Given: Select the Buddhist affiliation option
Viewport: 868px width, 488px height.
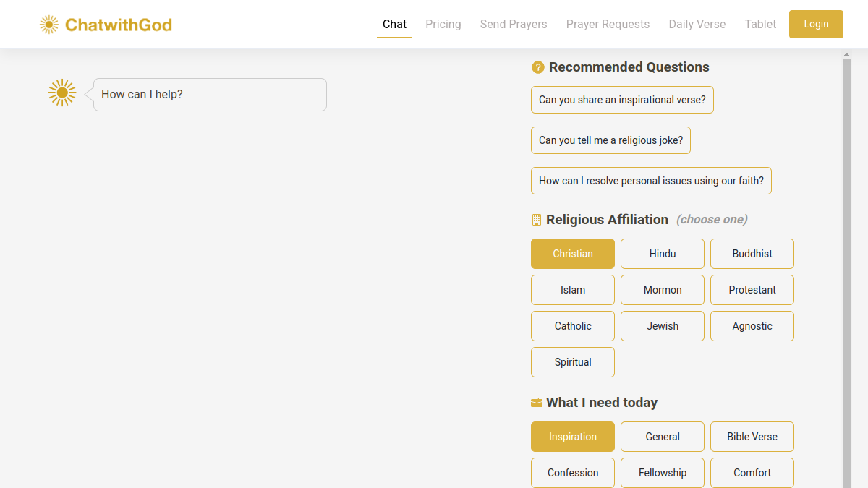Looking at the screenshot, I should pos(752,254).
